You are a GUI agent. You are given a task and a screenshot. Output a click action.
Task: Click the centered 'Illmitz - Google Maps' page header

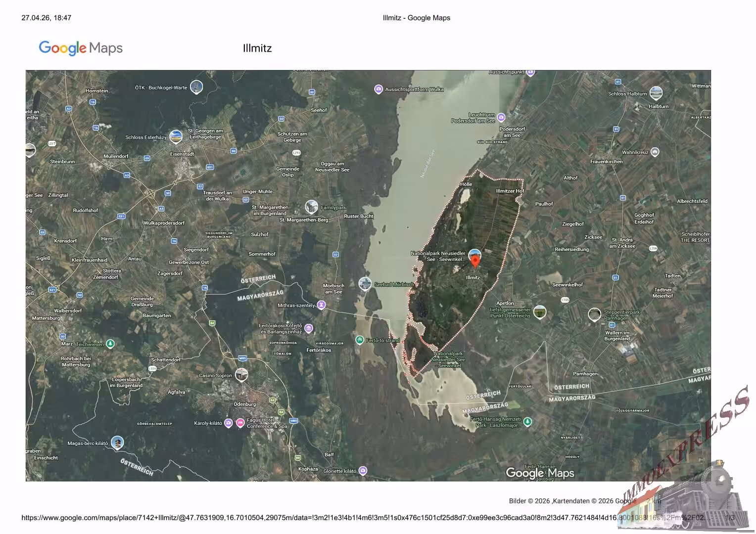coord(417,18)
